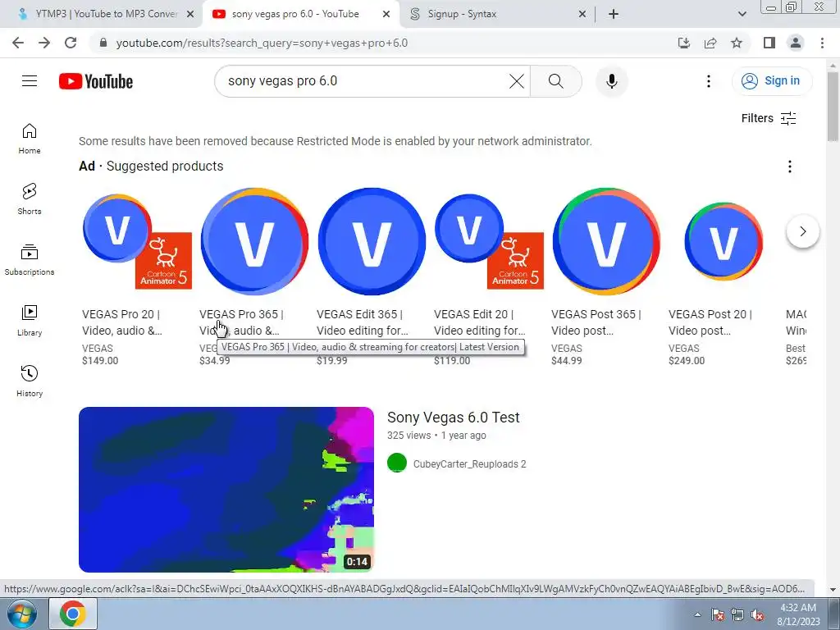Go forward in browser
The height and width of the screenshot is (630, 840).
click(x=44, y=43)
